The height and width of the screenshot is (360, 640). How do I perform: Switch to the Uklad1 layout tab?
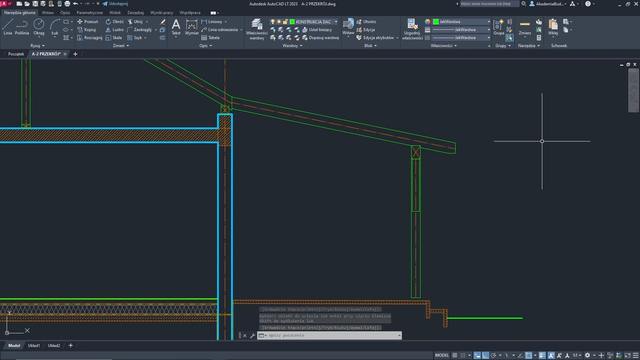pyautogui.click(x=34, y=346)
